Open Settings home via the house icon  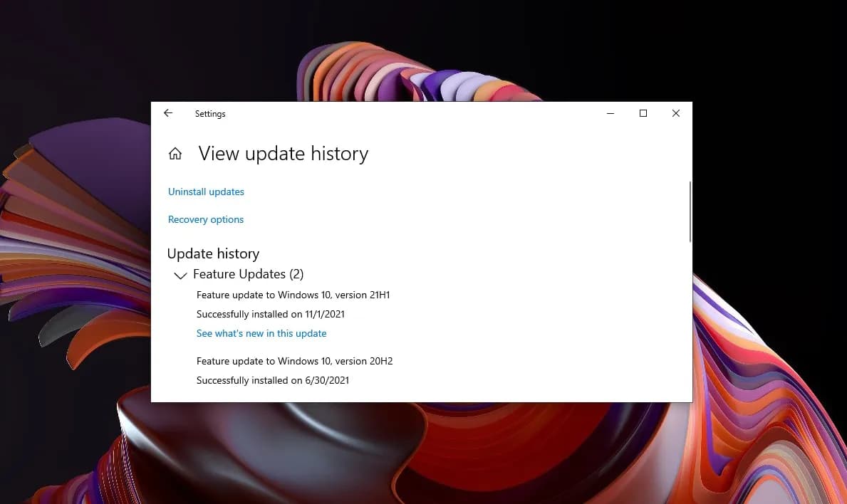175,154
